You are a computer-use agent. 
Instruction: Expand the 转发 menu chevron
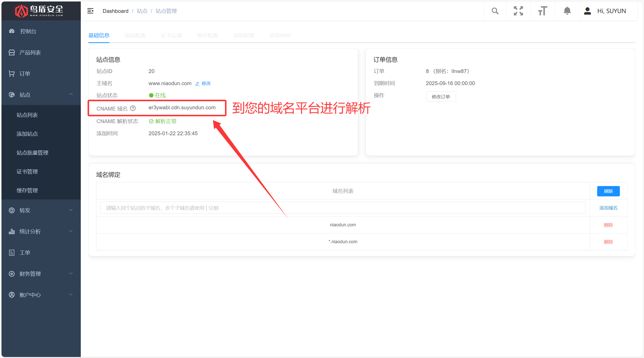point(71,210)
